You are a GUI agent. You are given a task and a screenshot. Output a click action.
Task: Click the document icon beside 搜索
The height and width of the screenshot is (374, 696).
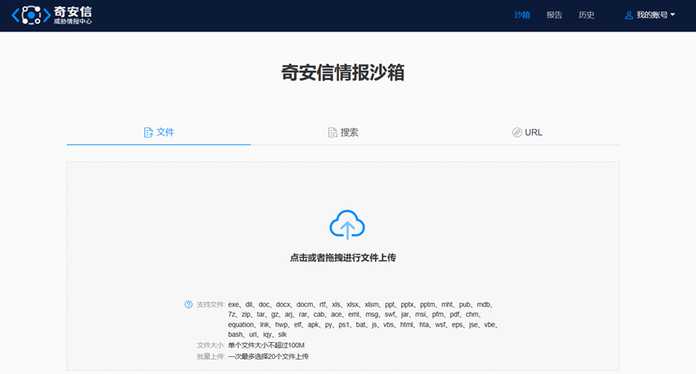[x=332, y=132]
